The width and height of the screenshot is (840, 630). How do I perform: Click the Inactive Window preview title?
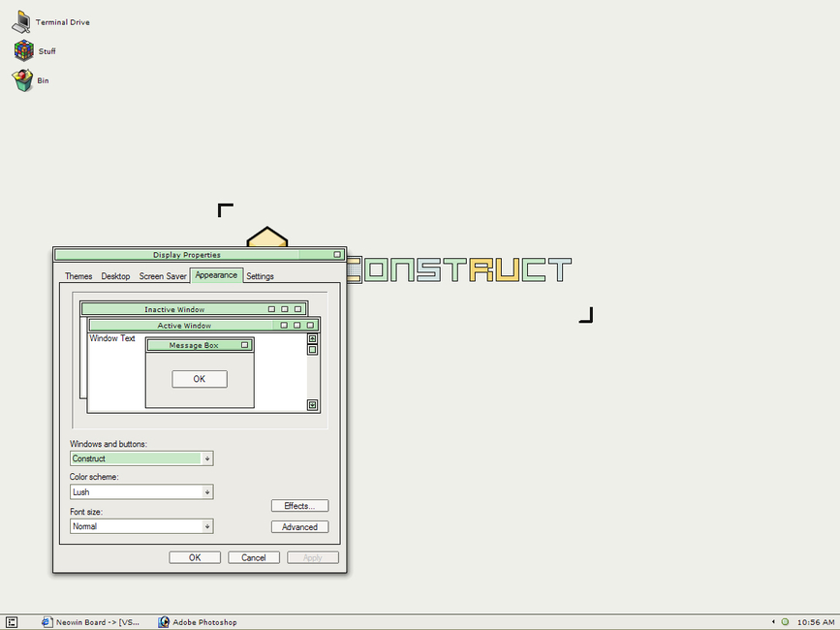point(174,309)
